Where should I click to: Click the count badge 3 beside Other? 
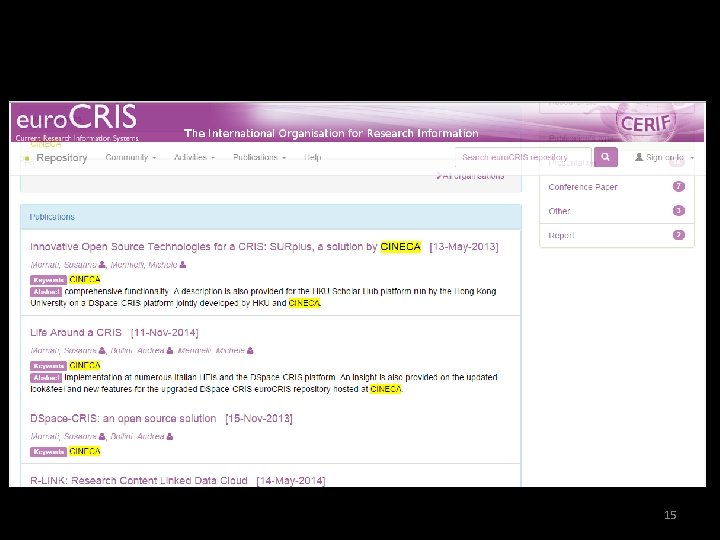tap(679, 210)
